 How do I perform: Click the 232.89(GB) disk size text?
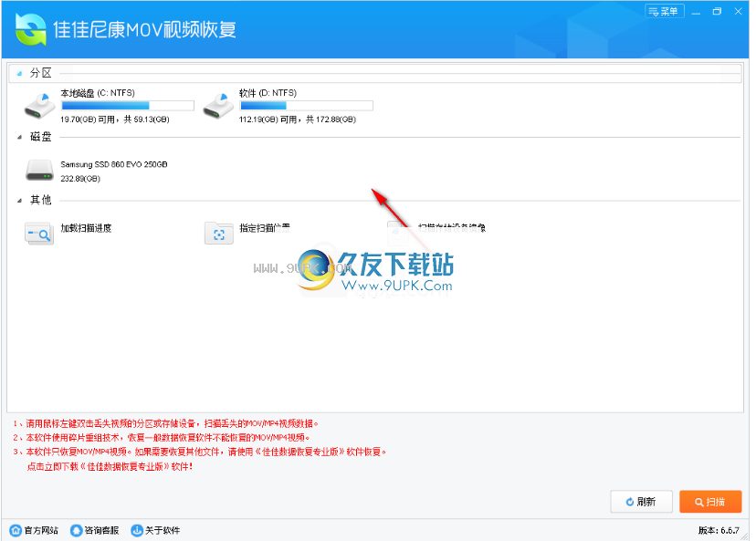(80, 179)
